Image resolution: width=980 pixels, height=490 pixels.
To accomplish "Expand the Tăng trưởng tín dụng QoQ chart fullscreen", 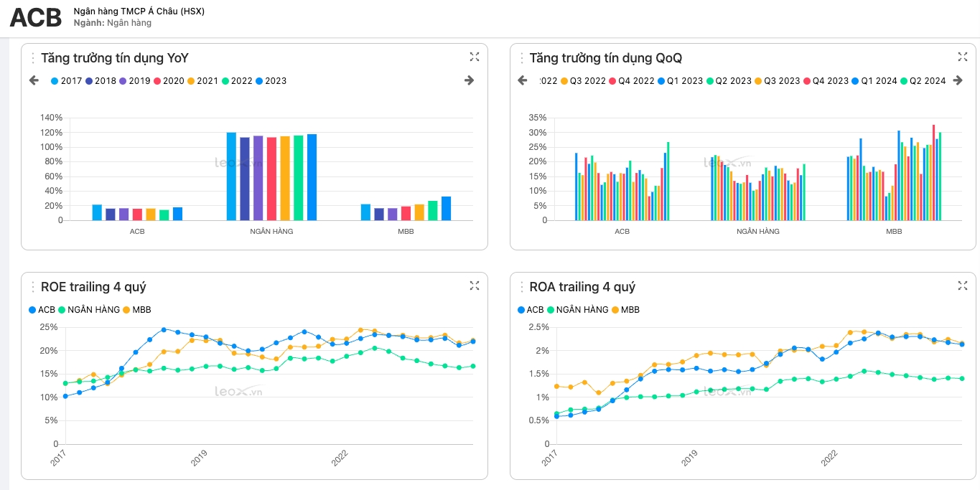I will [x=962, y=57].
